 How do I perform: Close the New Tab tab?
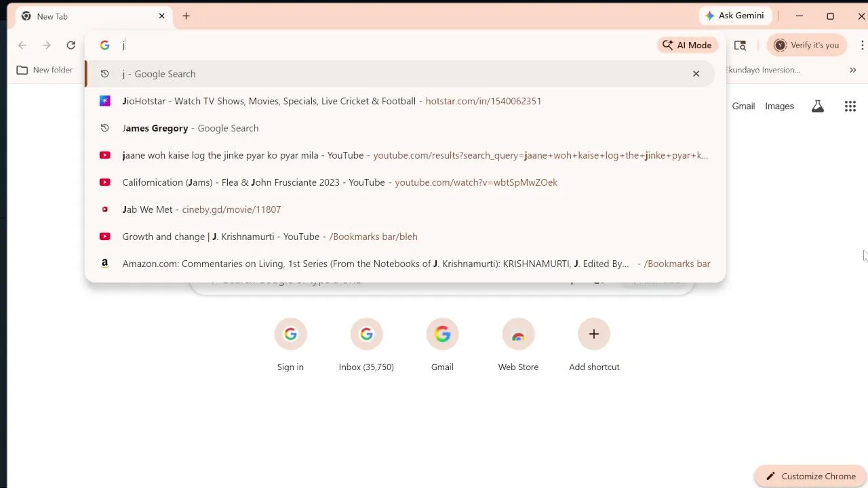point(161,16)
